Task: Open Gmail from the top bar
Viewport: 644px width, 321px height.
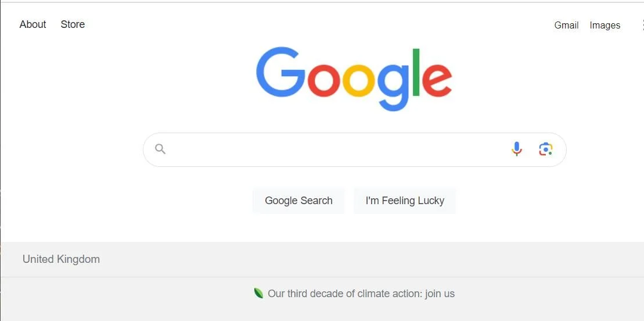Action: pos(566,25)
